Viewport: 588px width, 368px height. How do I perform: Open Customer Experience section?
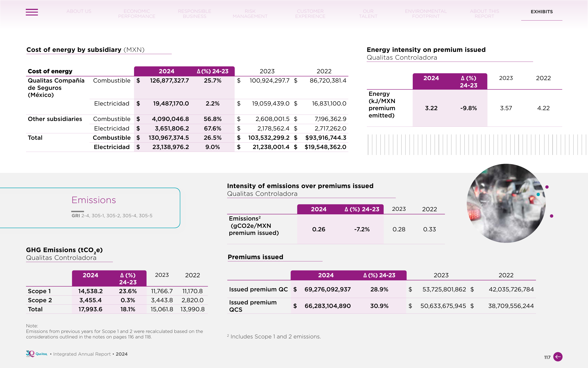310,14
